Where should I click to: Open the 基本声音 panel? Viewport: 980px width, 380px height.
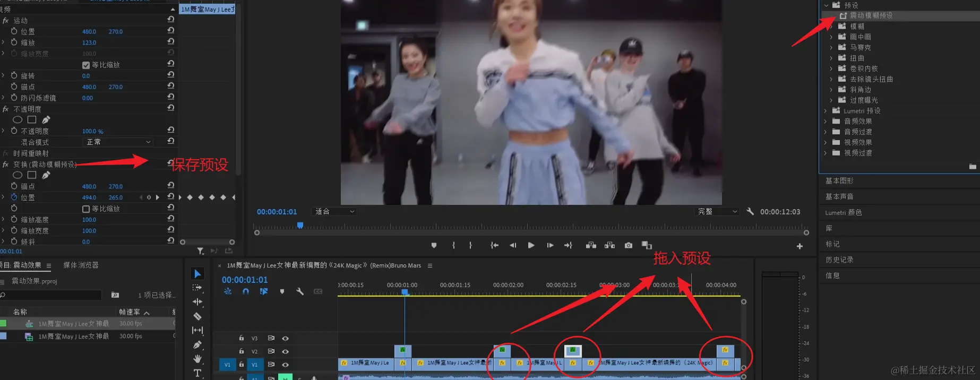[x=839, y=197]
